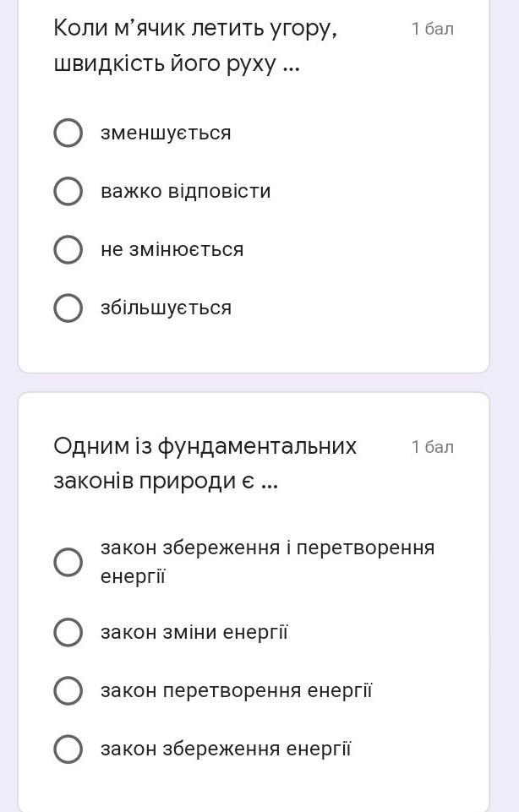Mark the 'не змінюється' radio button
The image size is (519, 812).
(x=68, y=249)
